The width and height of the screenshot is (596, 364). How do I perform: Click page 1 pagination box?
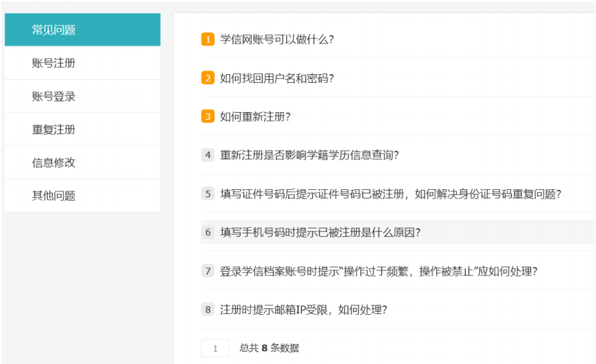tap(215, 348)
